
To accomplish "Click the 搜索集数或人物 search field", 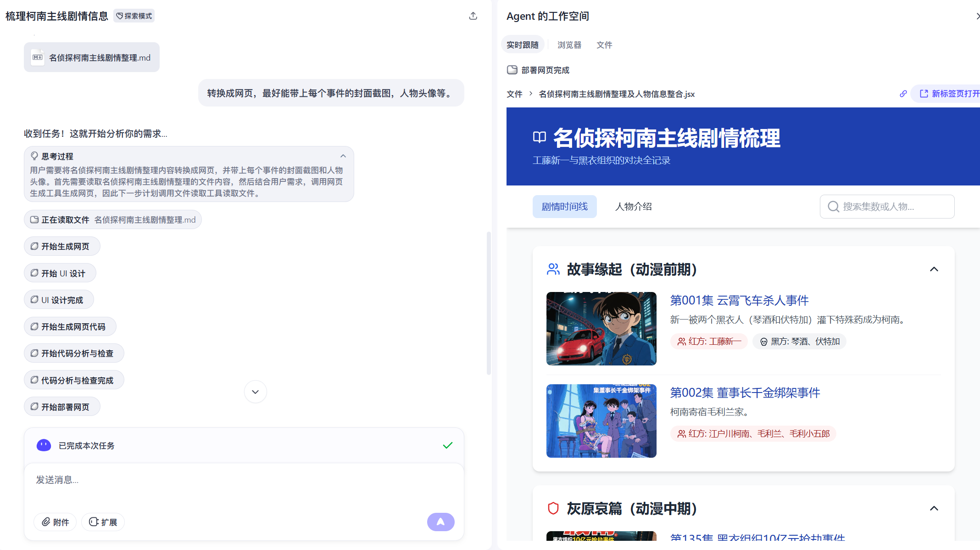I will [887, 207].
